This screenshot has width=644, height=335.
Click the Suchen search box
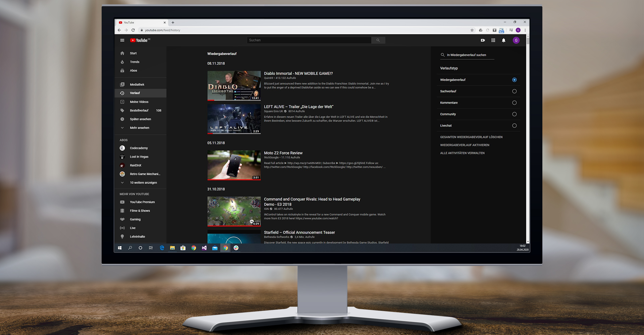point(309,40)
